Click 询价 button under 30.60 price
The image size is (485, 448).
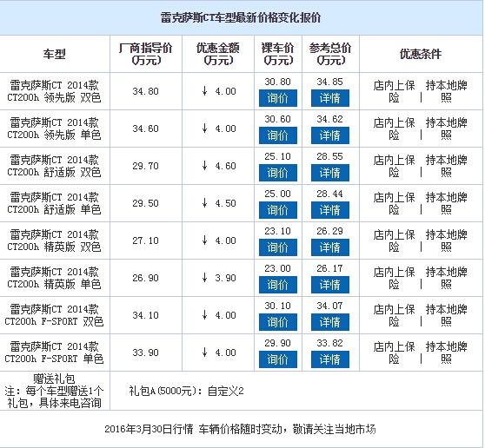278,135
